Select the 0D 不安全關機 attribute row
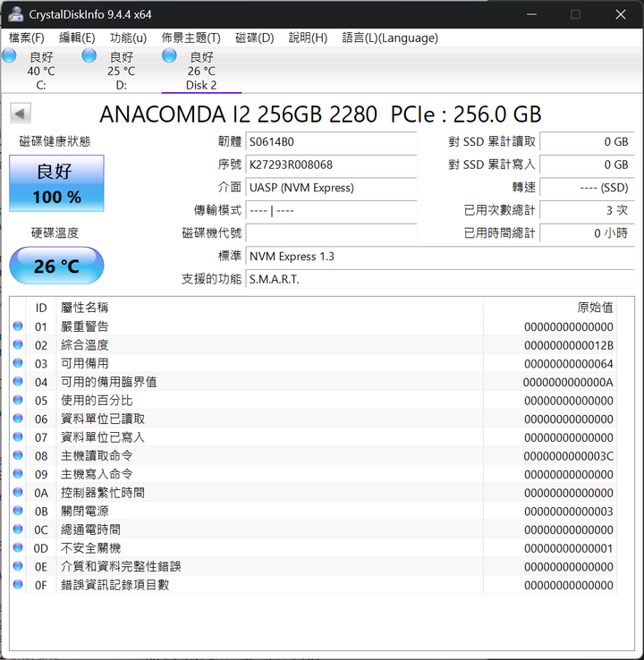This screenshot has height=660, width=644. coord(313,548)
